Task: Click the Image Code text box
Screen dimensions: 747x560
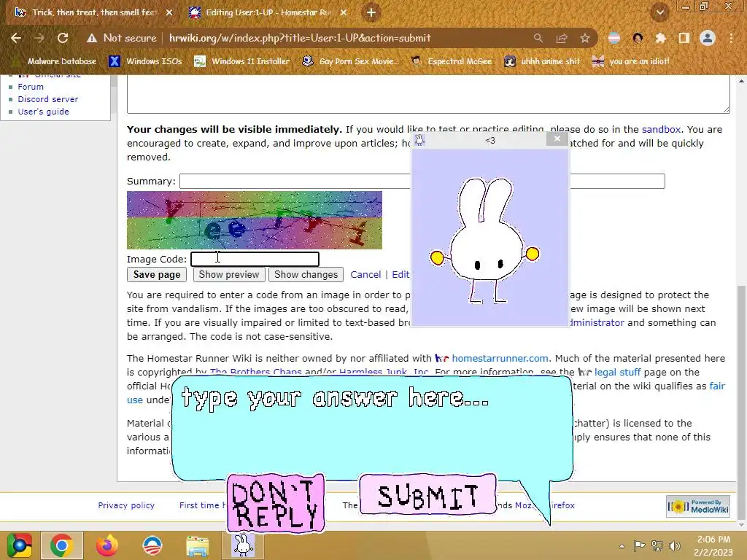Action: [255, 259]
